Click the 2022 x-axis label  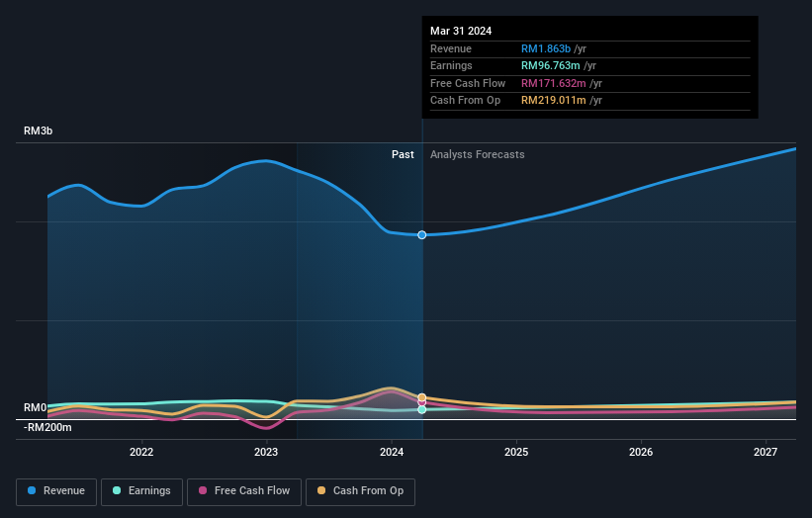[x=141, y=453]
